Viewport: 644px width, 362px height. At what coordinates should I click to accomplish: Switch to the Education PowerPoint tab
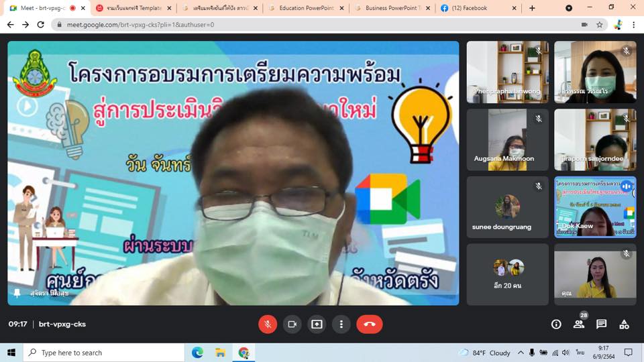306,8
